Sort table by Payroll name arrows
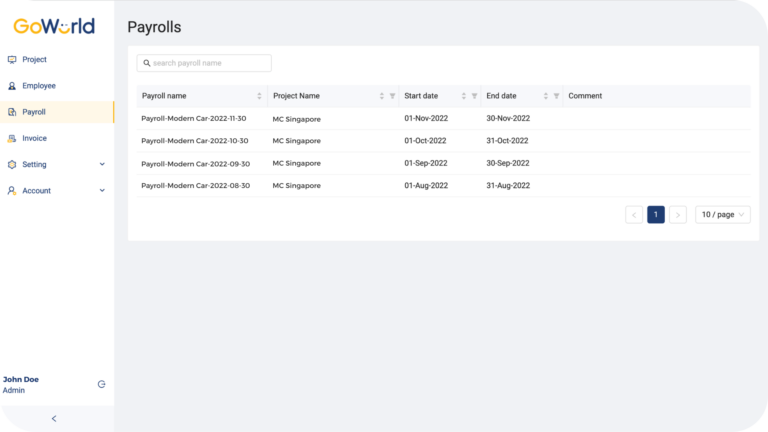The width and height of the screenshot is (768, 432). click(x=259, y=96)
